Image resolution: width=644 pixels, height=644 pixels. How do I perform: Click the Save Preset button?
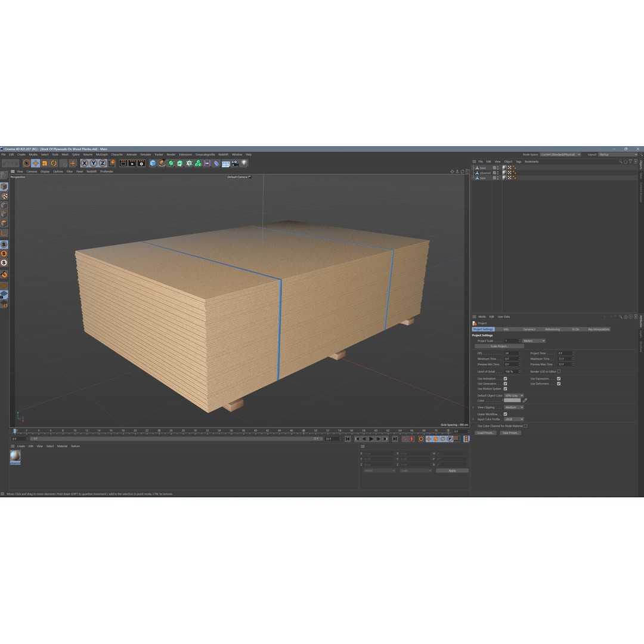click(510, 433)
